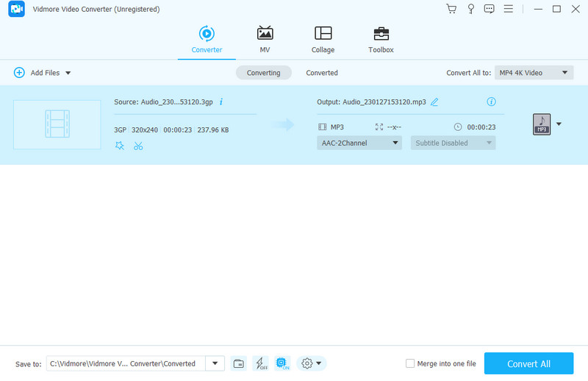Click the Vidmore app logo

pos(16,9)
